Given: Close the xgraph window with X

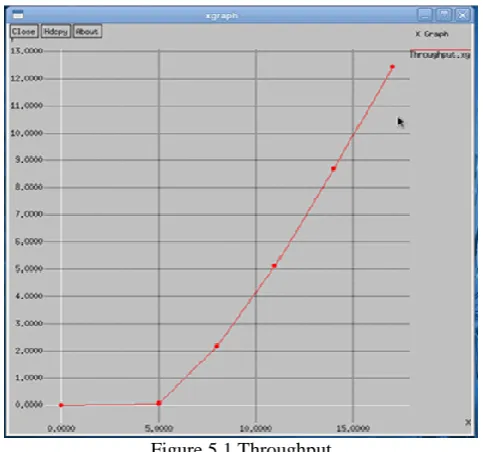Looking at the screenshot, I should click(463, 15).
